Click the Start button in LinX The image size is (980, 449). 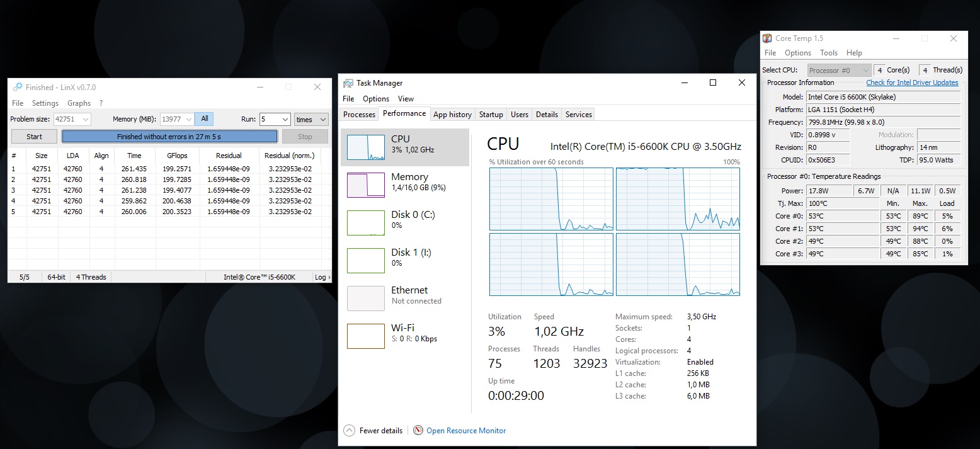tap(35, 137)
